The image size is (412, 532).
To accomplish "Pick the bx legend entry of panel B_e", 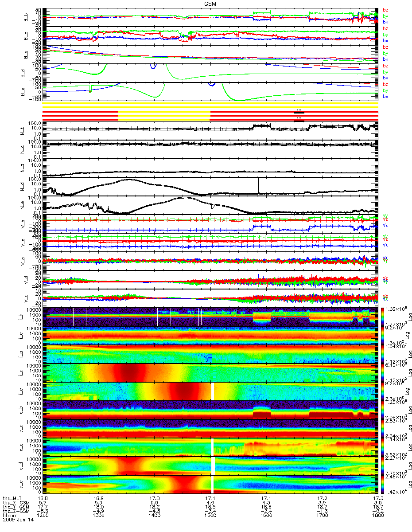I will (x=385, y=97).
